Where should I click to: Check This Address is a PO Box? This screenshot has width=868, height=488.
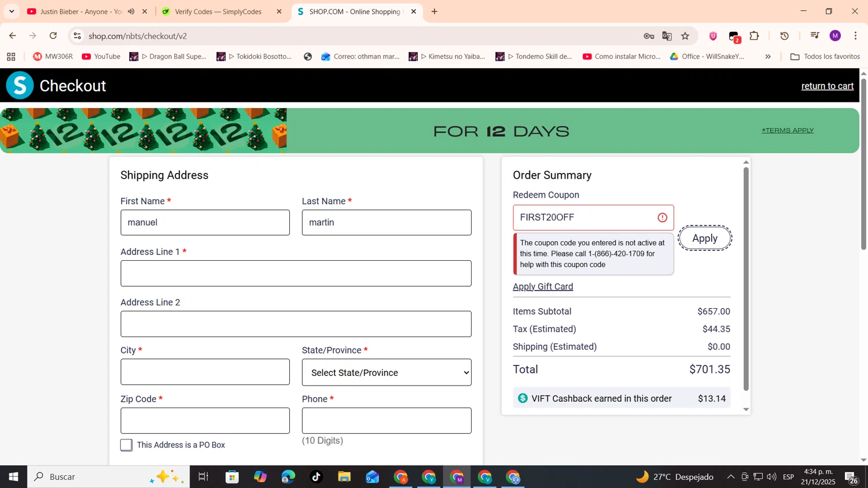[126, 445]
